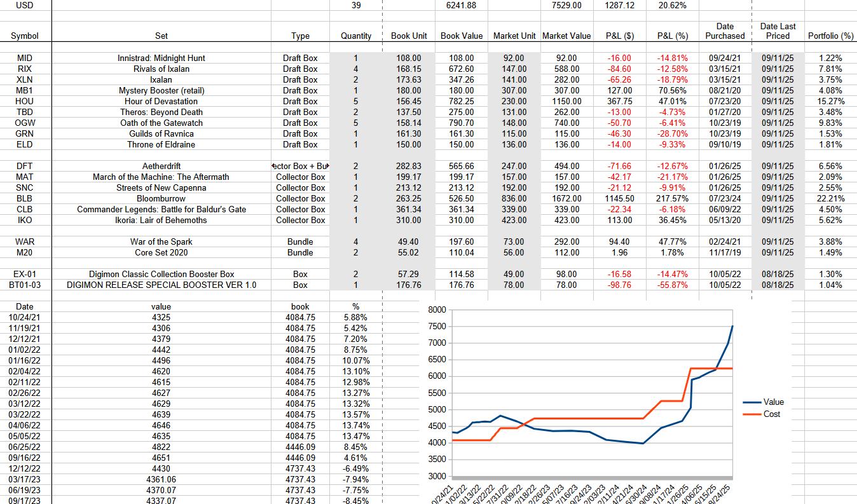Select the history table "%" header
Screen dimensions: 857x504
(356, 306)
